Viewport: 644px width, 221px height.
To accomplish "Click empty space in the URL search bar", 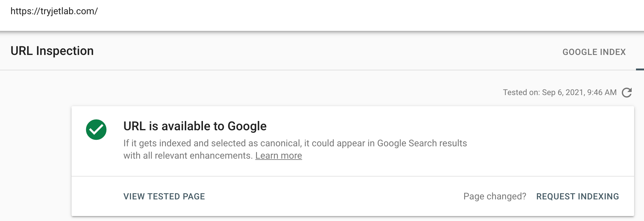I will pyautogui.click(x=339, y=12).
